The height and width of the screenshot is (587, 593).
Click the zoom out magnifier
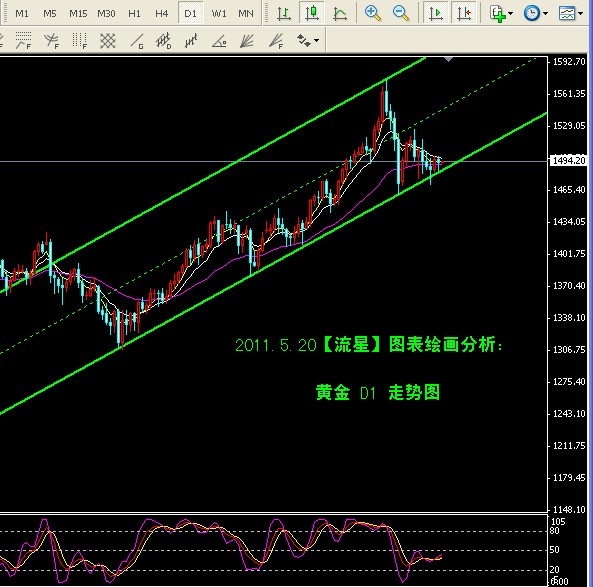(401, 13)
